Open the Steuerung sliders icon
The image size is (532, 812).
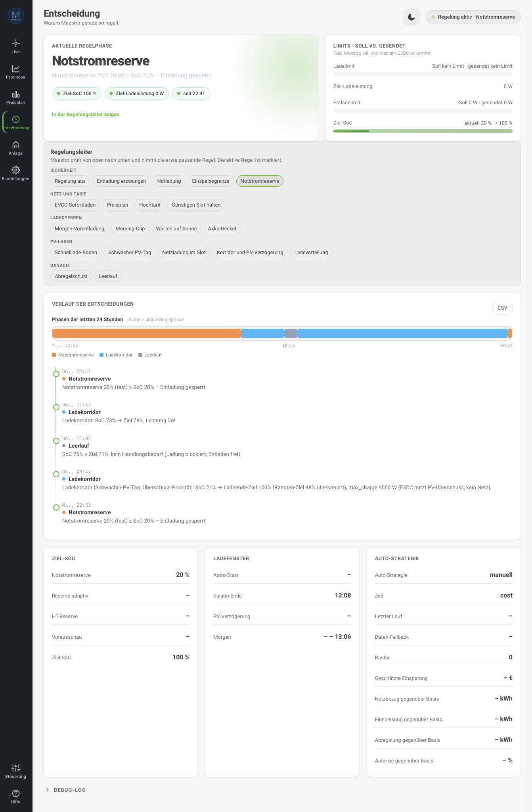15,768
